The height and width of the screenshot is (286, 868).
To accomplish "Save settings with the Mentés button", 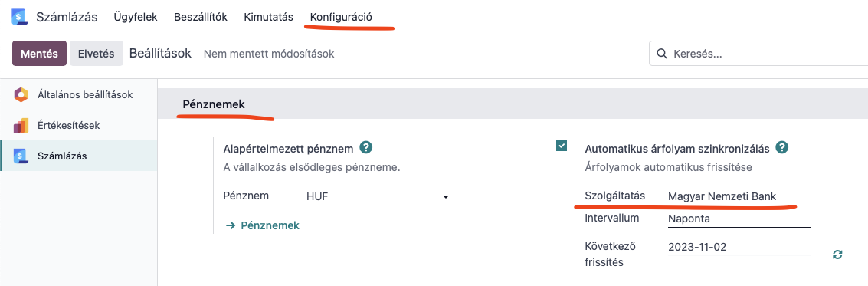I will (x=39, y=54).
